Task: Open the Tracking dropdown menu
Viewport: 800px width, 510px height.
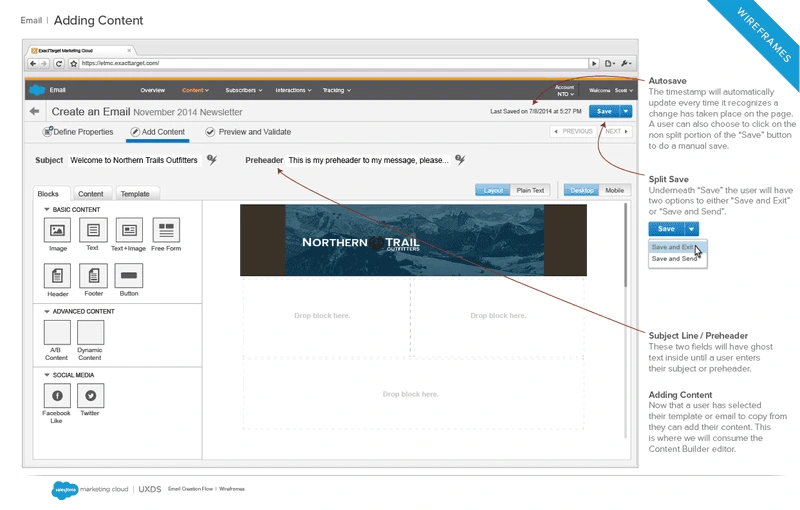Action: coord(337,90)
